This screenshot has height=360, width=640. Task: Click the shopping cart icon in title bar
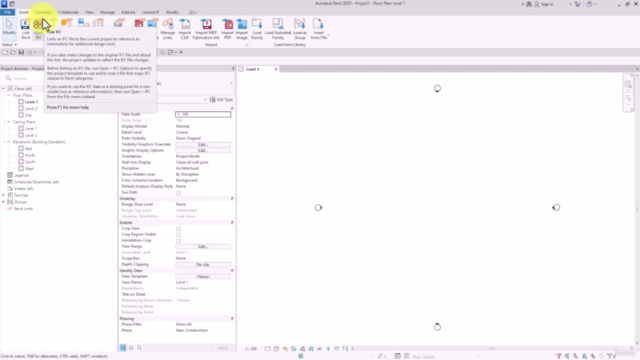577,4
